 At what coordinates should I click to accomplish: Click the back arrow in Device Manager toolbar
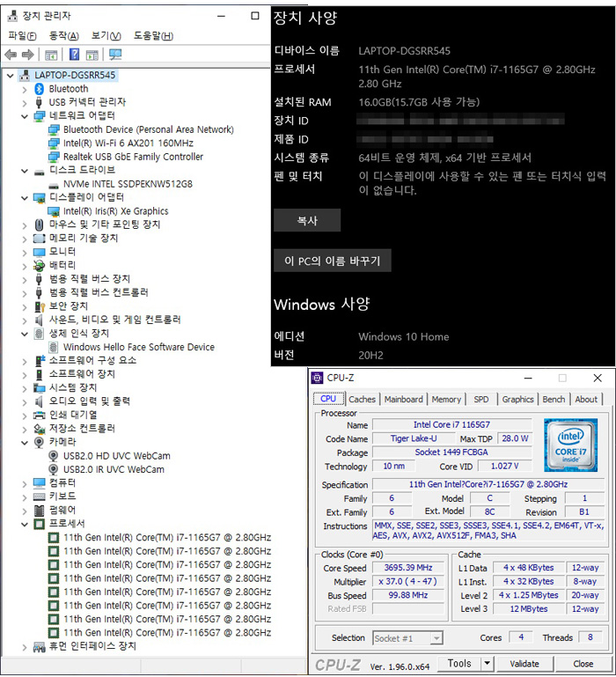coord(11,55)
